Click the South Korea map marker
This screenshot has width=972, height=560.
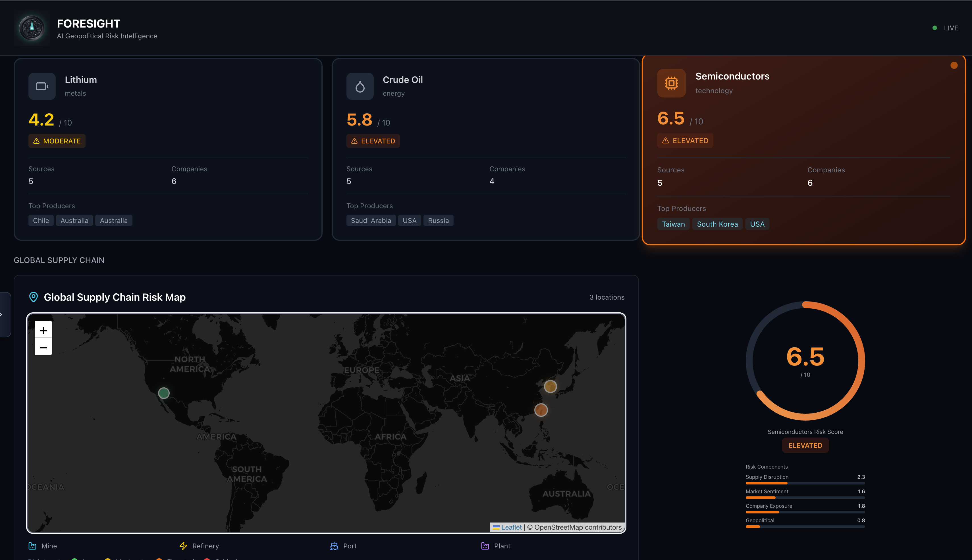coord(550,386)
